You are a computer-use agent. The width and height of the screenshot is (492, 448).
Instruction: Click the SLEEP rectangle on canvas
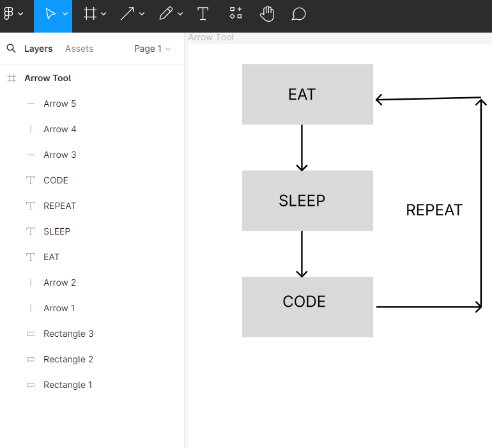pos(307,201)
